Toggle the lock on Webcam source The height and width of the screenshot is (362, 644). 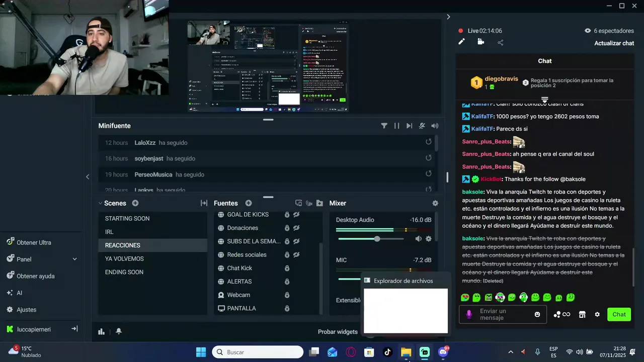tap(287, 295)
